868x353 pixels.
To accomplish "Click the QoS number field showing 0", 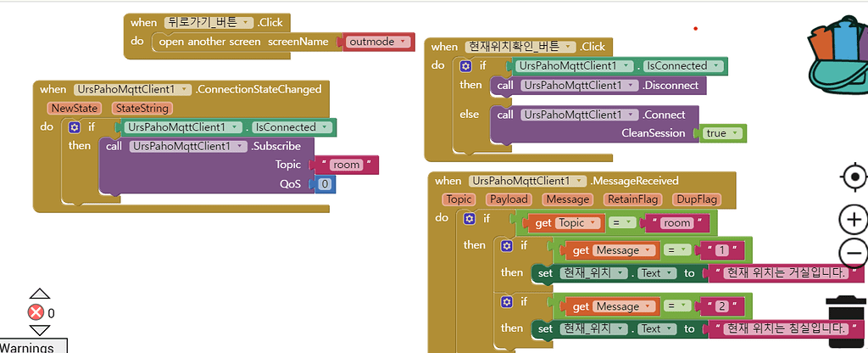I will (x=325, y=184).
